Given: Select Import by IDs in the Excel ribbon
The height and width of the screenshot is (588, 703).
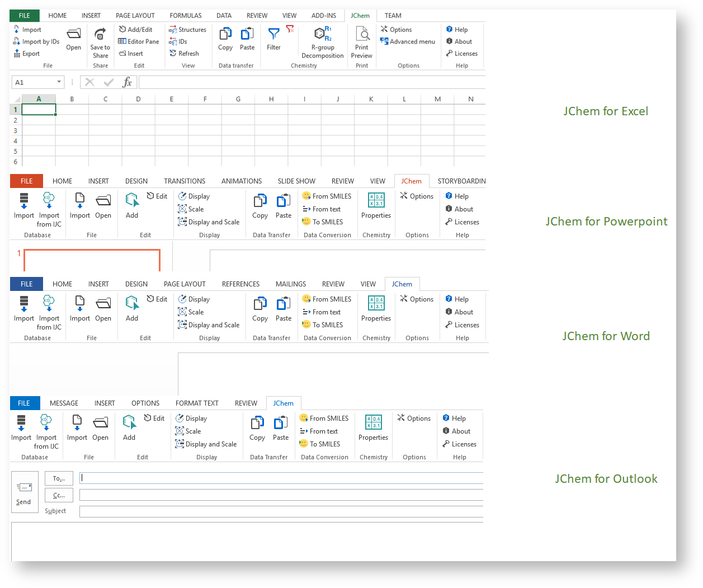Looking at the screenshot, I should [x=36, y=42].
